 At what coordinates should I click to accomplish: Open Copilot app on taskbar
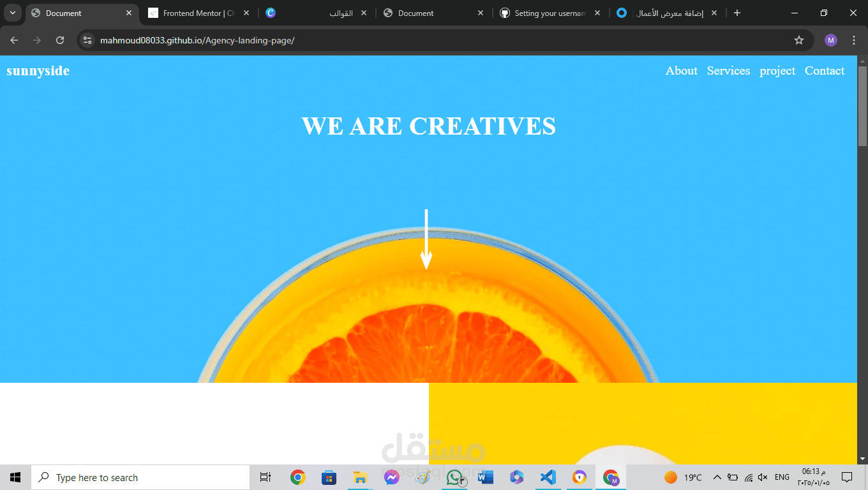517,477
